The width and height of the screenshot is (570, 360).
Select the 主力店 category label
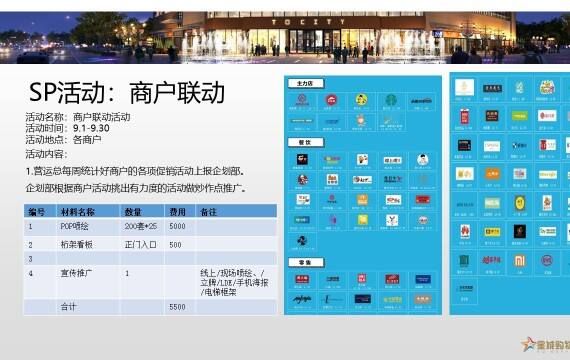pos(305,84)
